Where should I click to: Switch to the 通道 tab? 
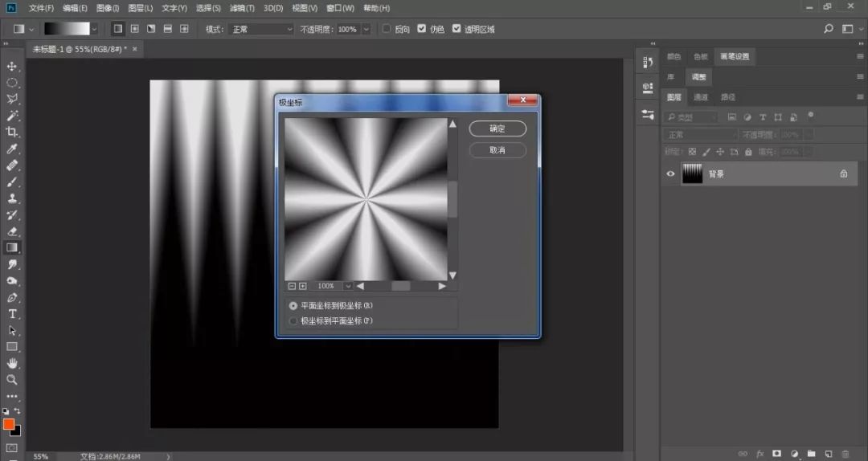pos(701,97)
